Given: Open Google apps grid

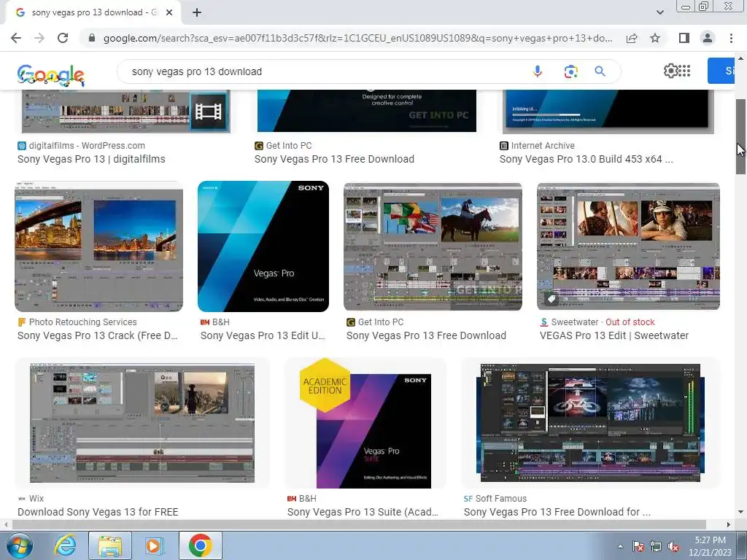Looking at the screenshot, I should click(684, 71).
